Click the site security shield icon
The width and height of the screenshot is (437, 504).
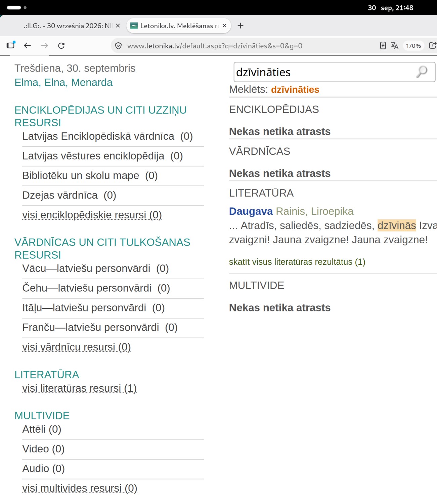(118, 46)
